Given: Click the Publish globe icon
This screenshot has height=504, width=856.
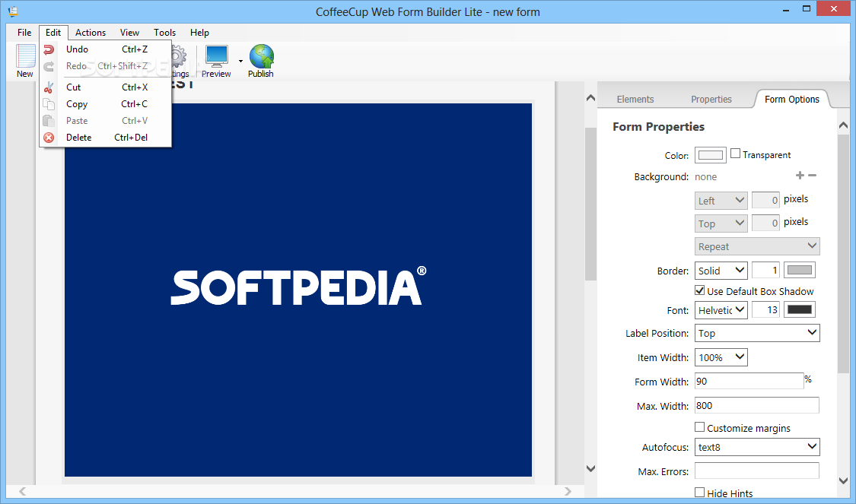Looking at the screenshot, I should point(261,56).
